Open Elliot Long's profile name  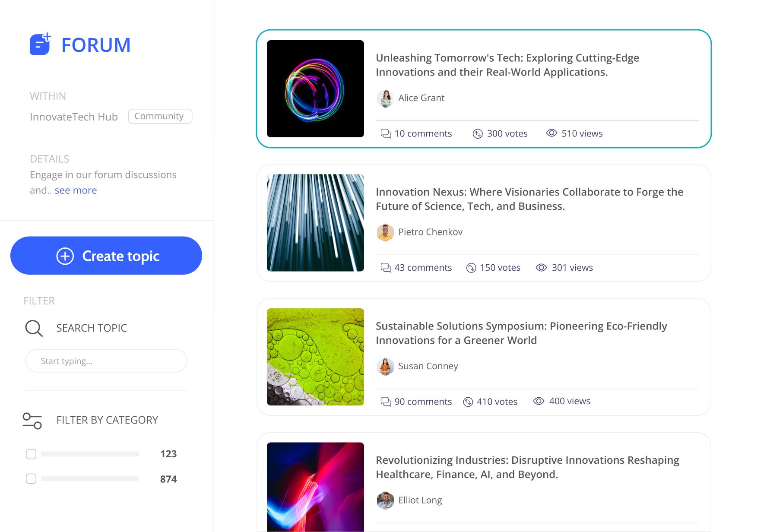tap(420, 500)
